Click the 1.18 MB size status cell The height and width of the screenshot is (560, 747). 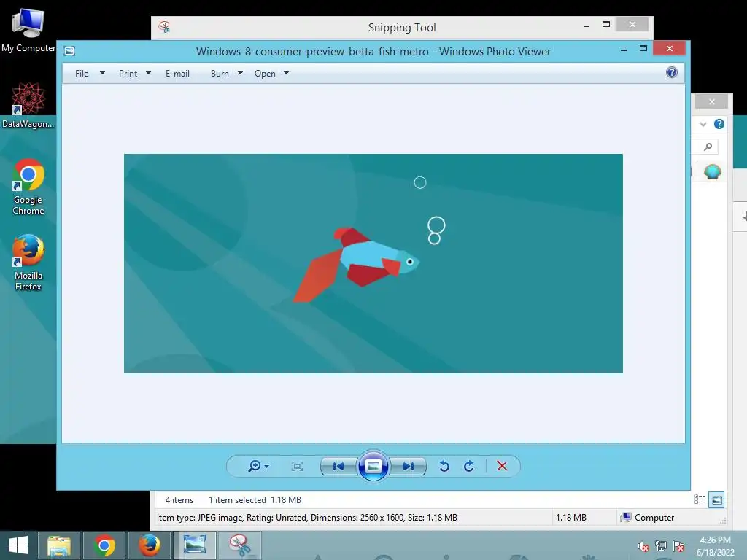pos(571,518)
